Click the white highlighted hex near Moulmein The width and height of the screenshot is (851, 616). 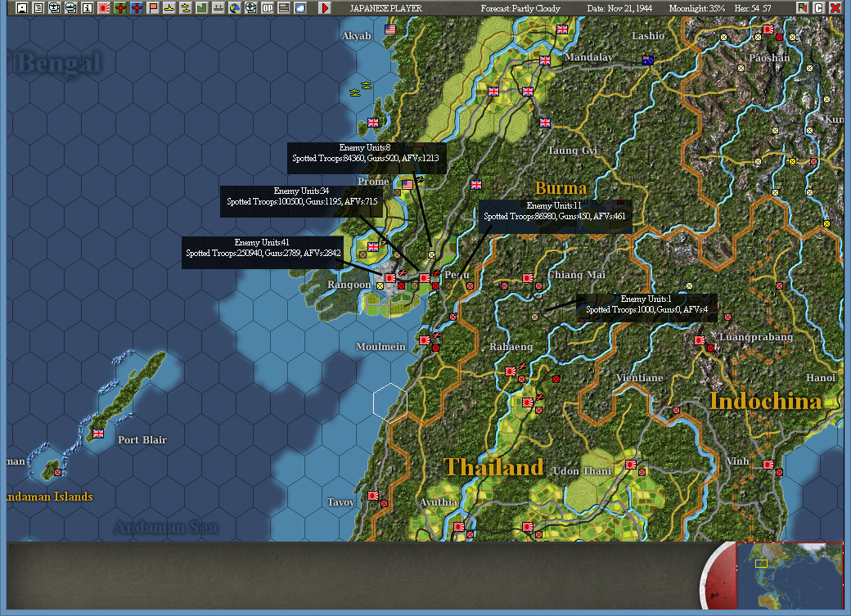[x=390, y=402]
